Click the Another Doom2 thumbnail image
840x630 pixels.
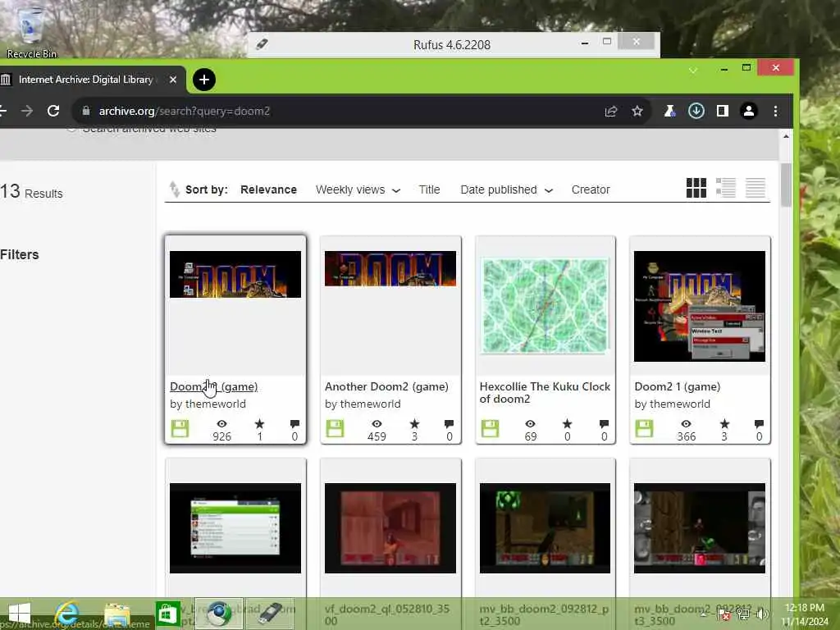[x=390, y=268]
